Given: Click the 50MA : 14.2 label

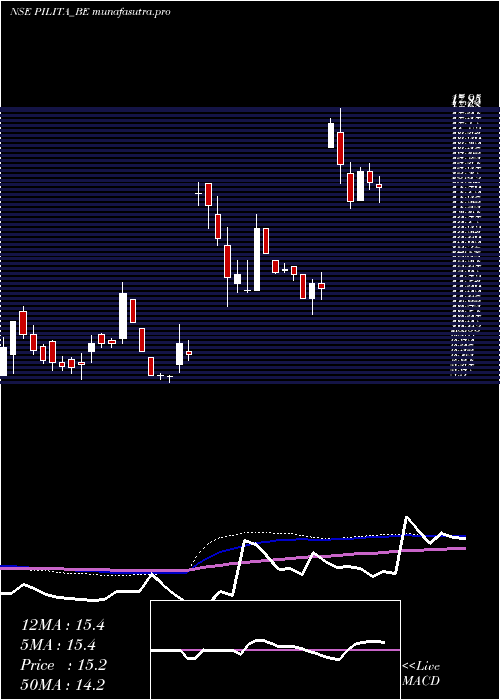Looking at the screenshot, I should (x=62, y=685).
